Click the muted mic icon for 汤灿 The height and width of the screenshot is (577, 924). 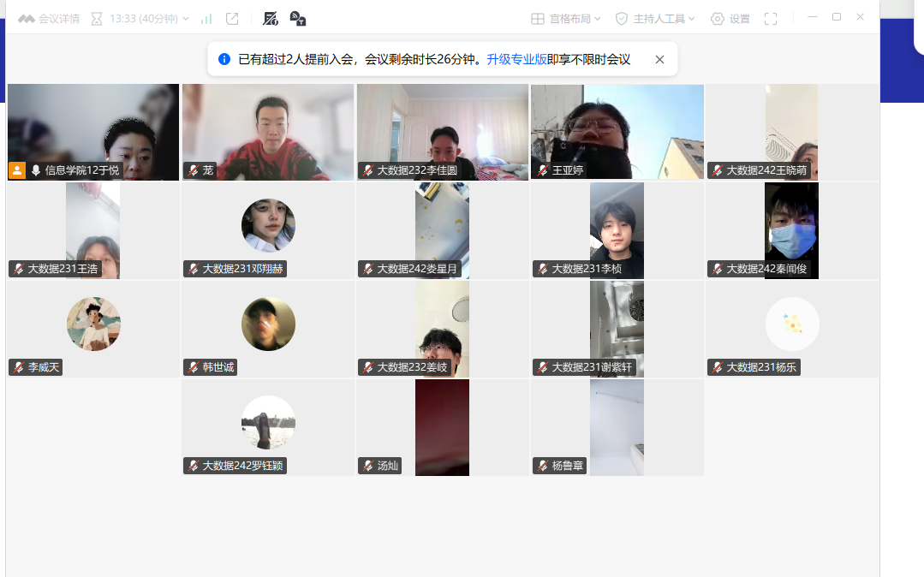pyautogui.click(x=367, y=466)
